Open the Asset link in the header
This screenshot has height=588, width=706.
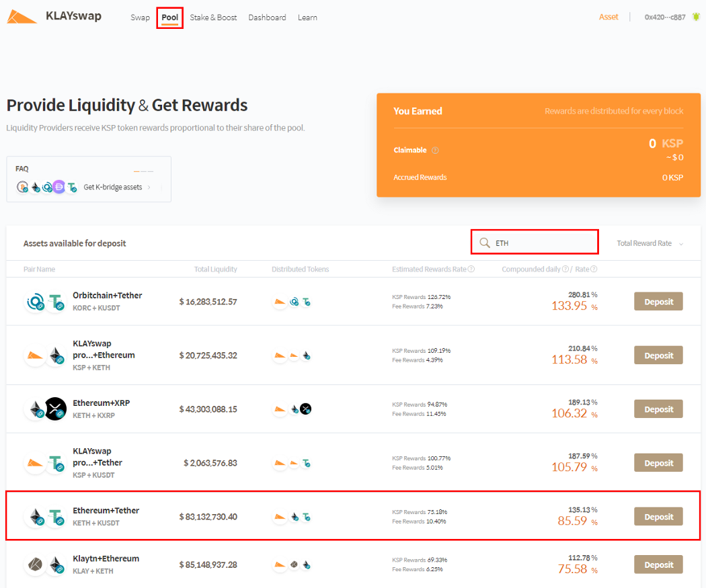[x=609, y=17]
